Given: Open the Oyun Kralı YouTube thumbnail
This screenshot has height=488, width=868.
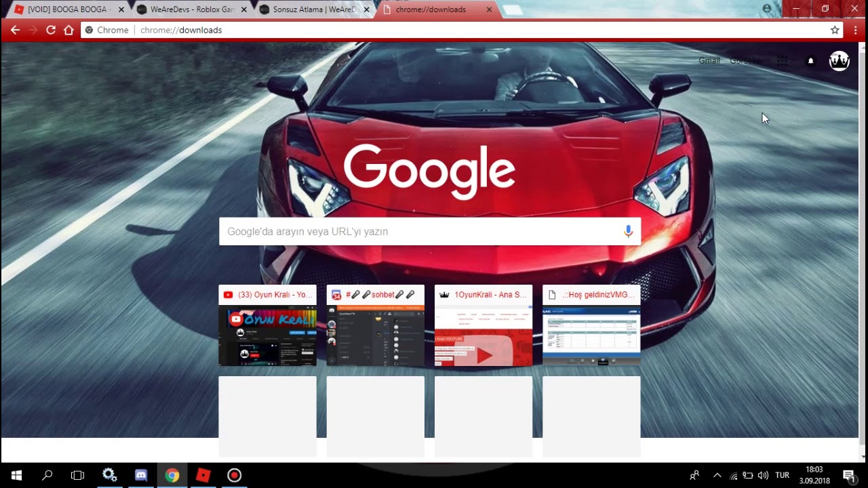Looking at the screenshot, I should [x=267, y=325].
